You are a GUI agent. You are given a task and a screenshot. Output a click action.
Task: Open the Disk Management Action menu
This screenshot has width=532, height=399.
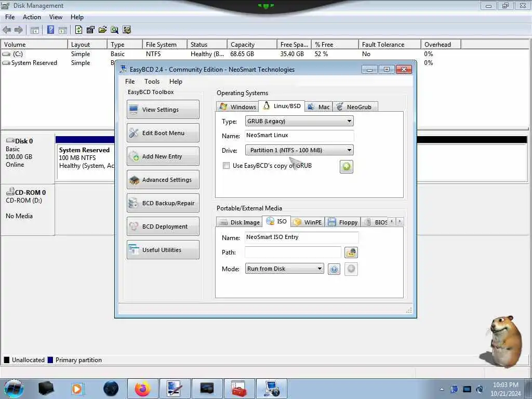32,17
